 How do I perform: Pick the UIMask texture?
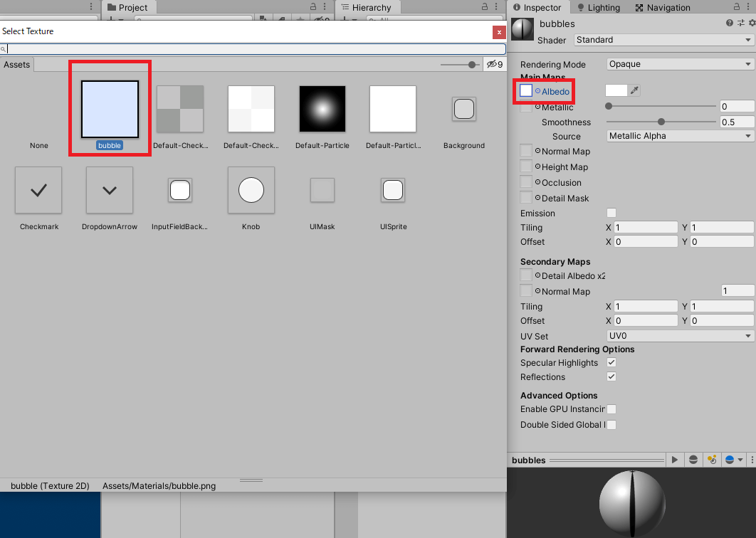pos(322,190)
